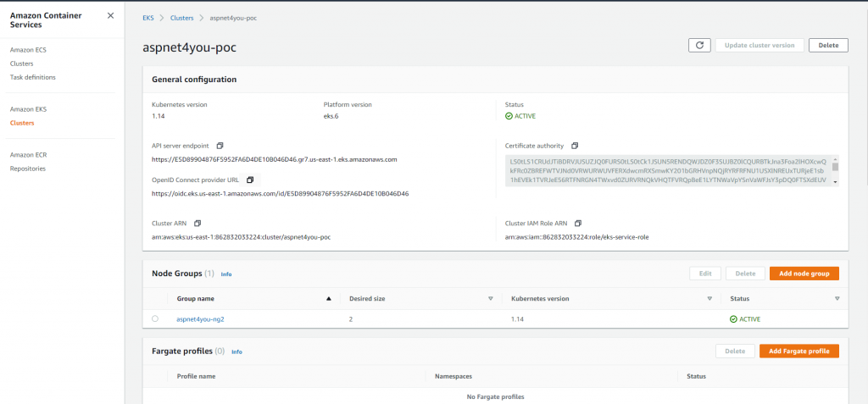Open Fargate profiles Info link
Viewport: 868px width, 404px height.
[x=236, y=352]
